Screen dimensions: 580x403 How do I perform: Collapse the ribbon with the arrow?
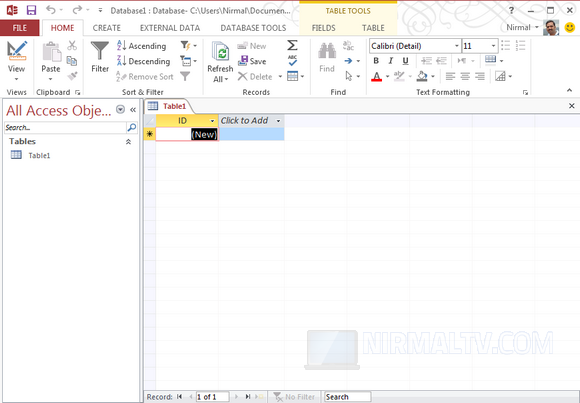569,90
